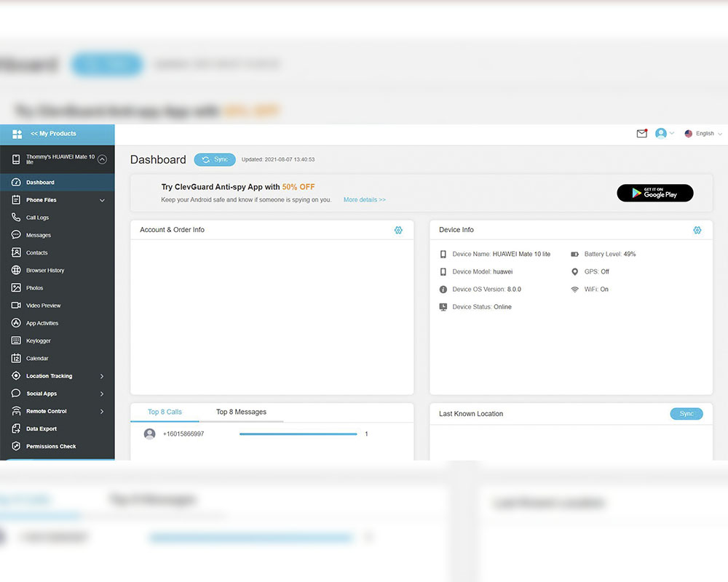The height and width of the screenshot is (582, 728).
Task: Click the WiFi On status entry
Action: (590, 290)
